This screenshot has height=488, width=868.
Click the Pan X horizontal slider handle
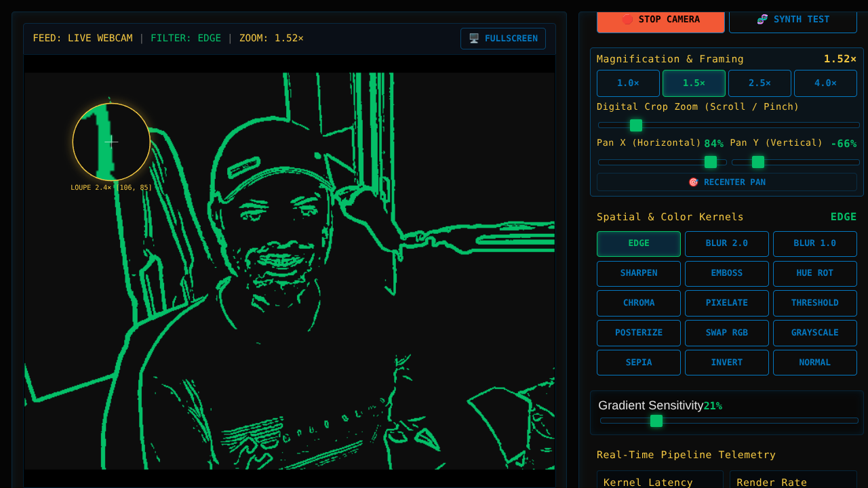click(711, 162)
